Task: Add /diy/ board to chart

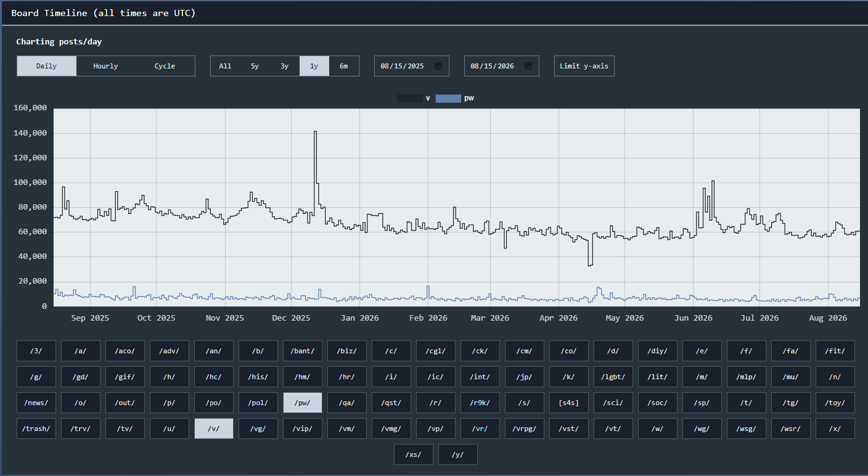Action: [x=658, y=351]
